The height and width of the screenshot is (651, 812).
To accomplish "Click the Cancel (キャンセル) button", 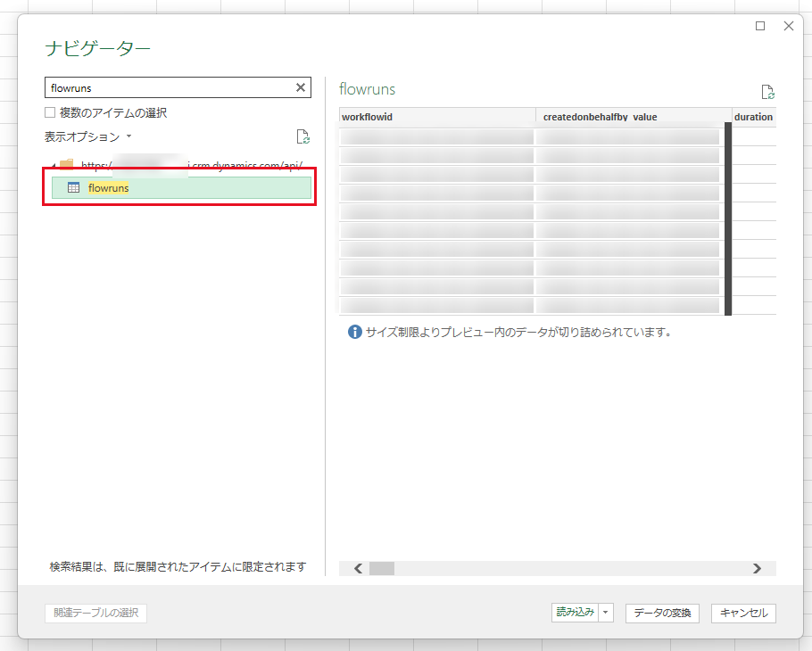I will 743,613.
